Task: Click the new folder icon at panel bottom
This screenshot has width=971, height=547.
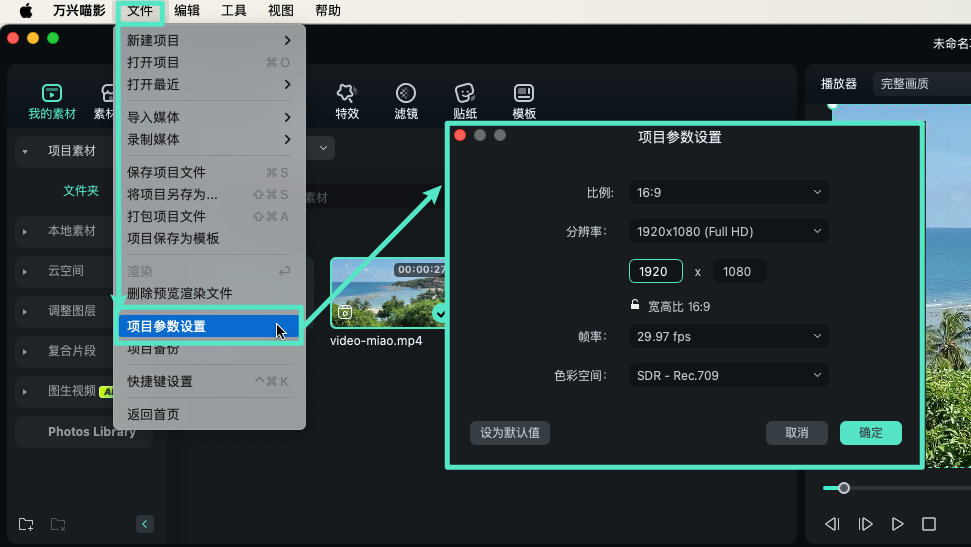Action: [x=26, y=524]
